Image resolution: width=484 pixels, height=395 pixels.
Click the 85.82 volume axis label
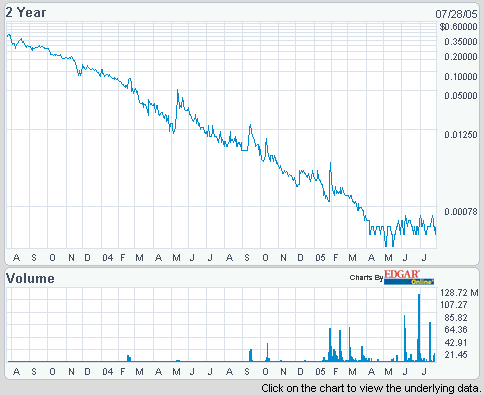456,317
